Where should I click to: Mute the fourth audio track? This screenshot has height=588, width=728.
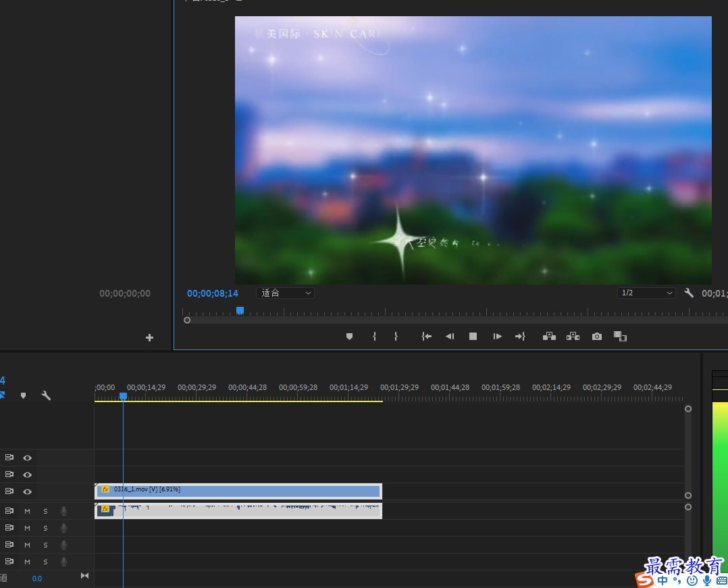[28, 562]
